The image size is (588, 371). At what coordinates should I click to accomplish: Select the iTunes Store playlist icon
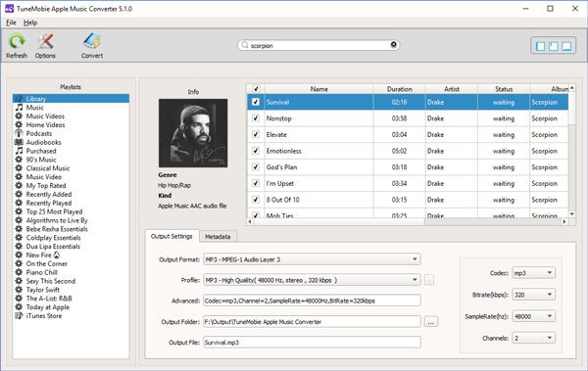click(x=19, y=315)
